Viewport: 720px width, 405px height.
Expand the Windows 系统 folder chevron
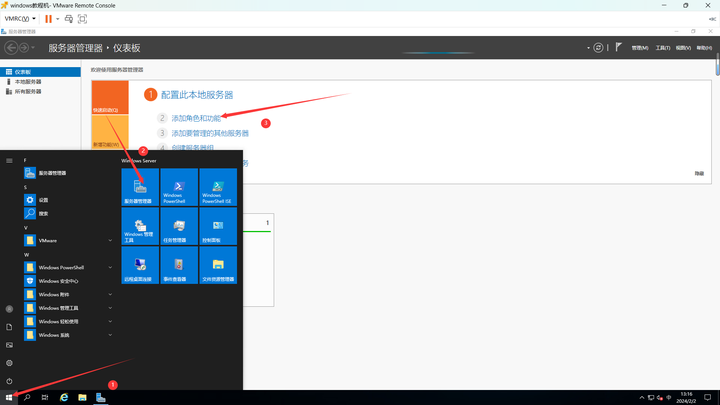(x=110, y=335)
